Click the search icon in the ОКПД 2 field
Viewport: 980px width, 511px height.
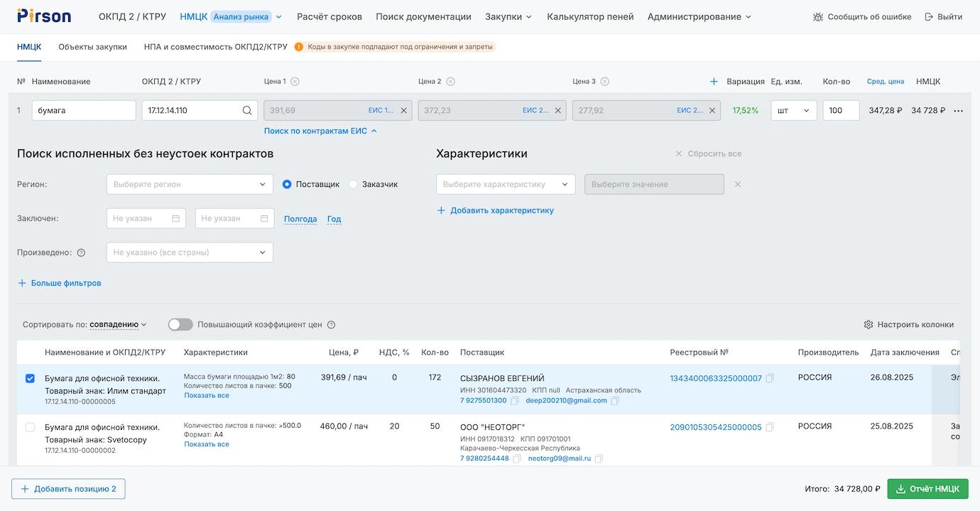pyautogui.click(x=247, y=111)
